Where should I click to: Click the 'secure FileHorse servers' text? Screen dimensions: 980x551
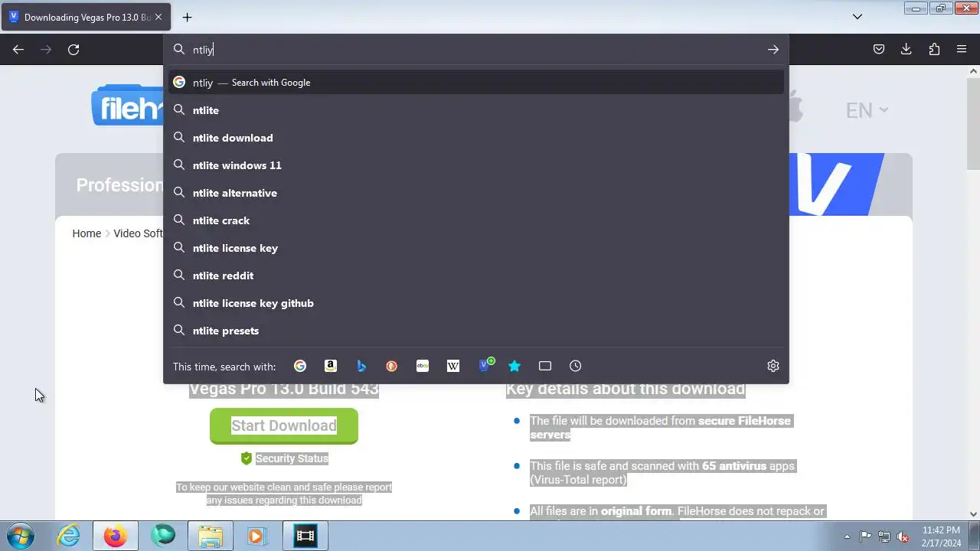tap(660, 428)
